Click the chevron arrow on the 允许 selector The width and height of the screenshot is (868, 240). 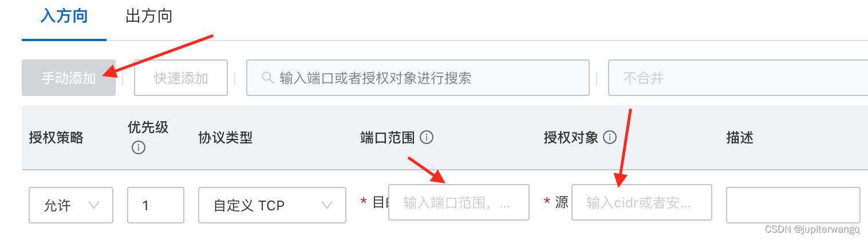94,205
